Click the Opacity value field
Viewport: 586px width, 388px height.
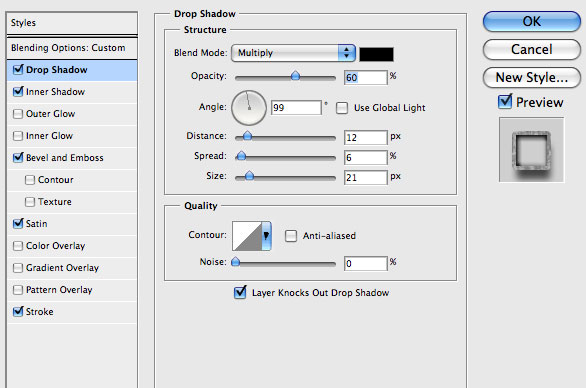point(366,77)
